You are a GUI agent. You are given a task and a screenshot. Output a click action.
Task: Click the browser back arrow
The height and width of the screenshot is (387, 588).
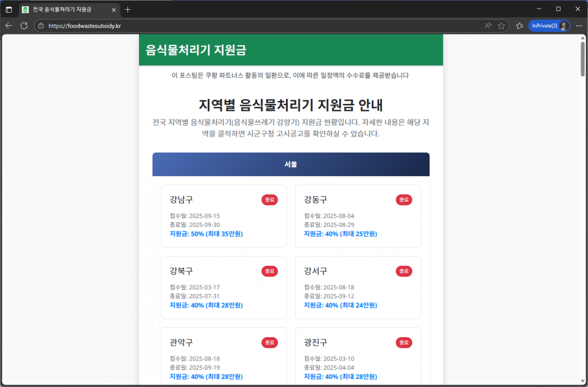[x=9, y=26]
